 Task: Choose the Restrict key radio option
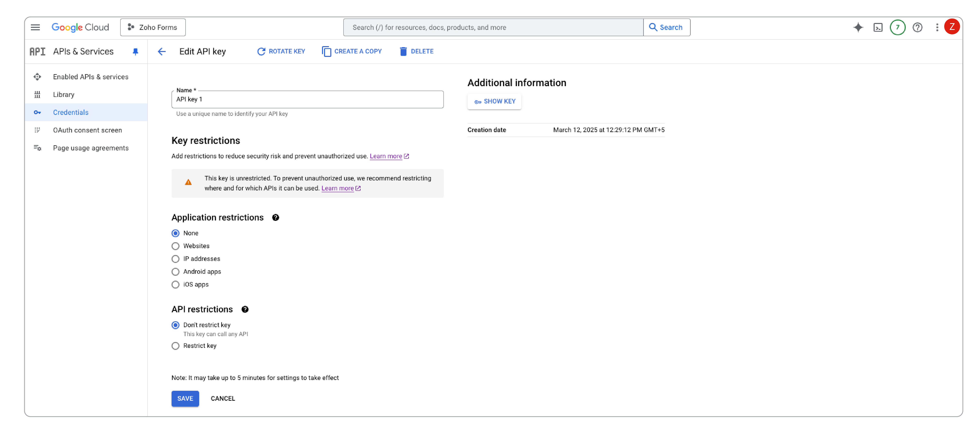point(175,346)
